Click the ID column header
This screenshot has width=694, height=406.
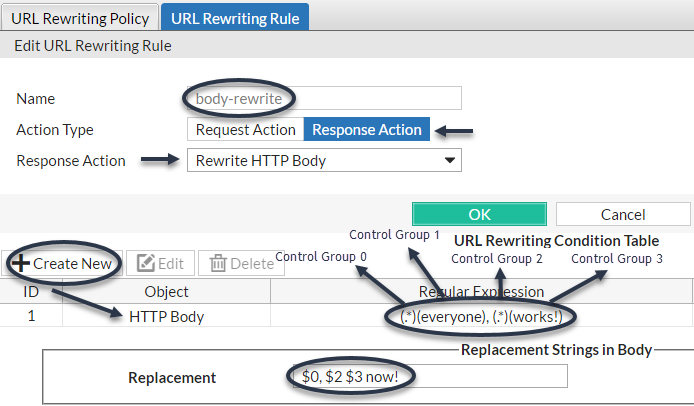pos(31,292)
